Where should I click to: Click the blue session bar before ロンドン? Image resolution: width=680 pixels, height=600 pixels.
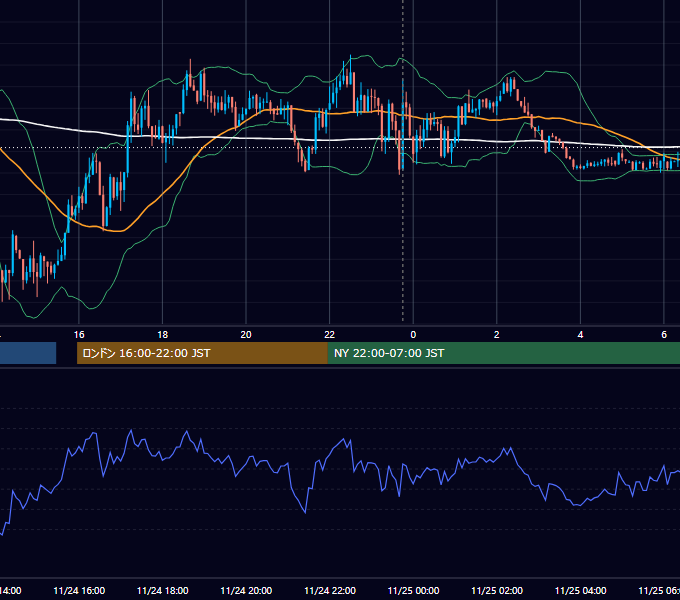click(28, 353)
